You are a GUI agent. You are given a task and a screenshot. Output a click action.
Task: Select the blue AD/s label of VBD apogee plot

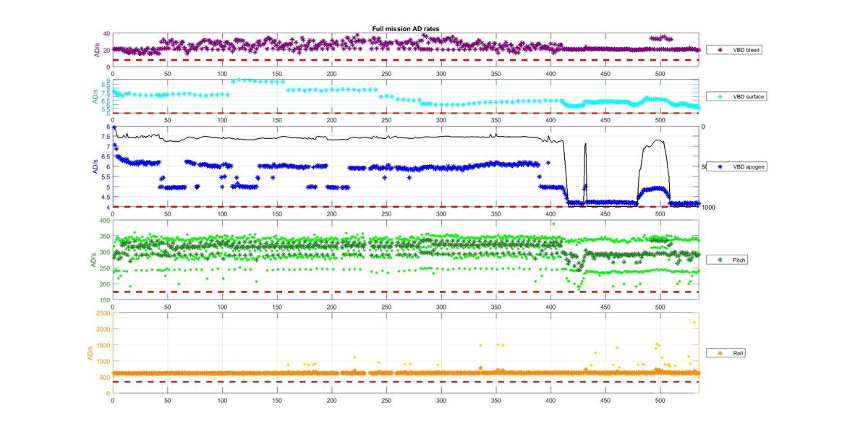click(x=95, y=166)
